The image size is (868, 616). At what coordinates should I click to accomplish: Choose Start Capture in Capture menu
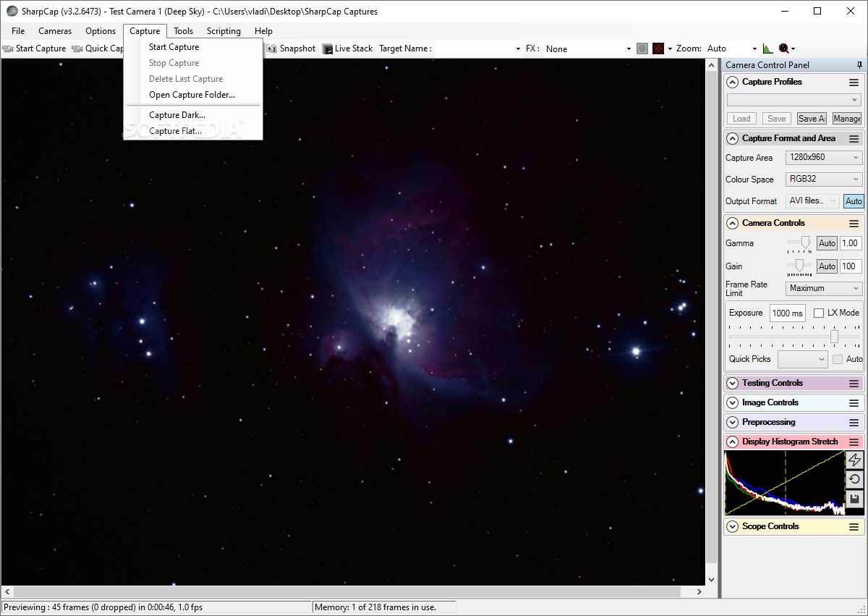point(193,47)
